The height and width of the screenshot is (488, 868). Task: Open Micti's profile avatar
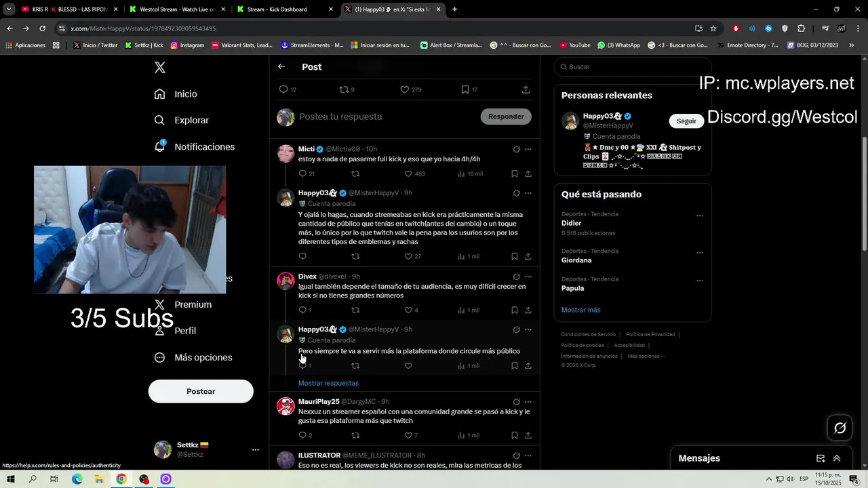(x=285, y=153)
